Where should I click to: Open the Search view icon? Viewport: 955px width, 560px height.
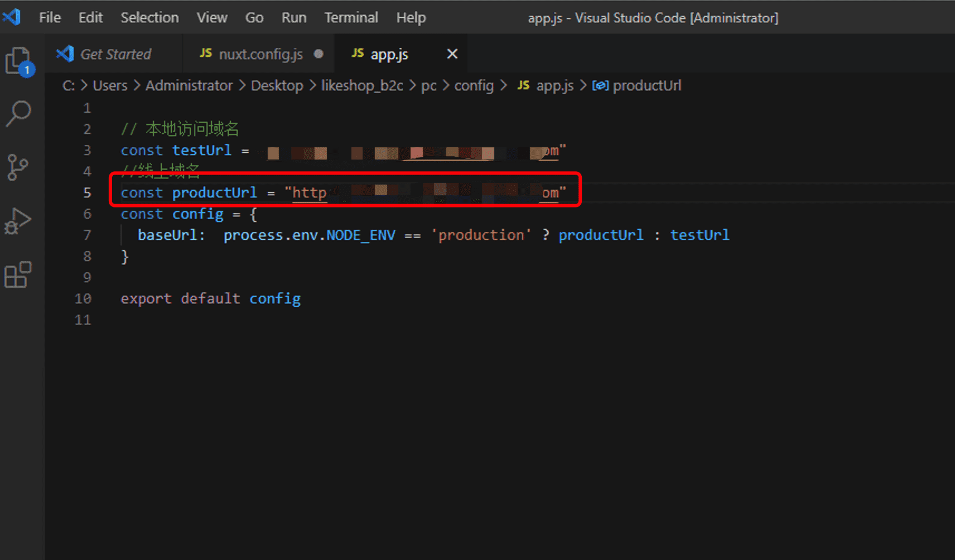pyautogui.click(x=18, y=113)
